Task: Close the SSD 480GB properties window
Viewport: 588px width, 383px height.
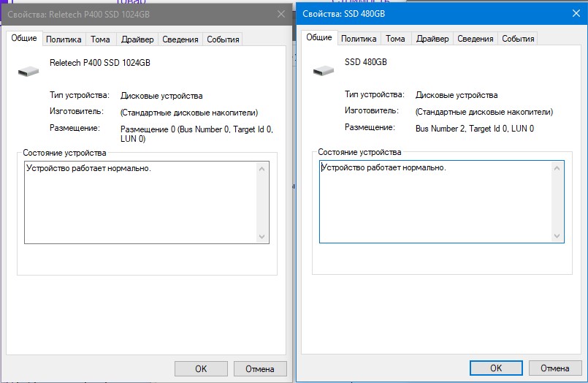Action: (575, 12)
